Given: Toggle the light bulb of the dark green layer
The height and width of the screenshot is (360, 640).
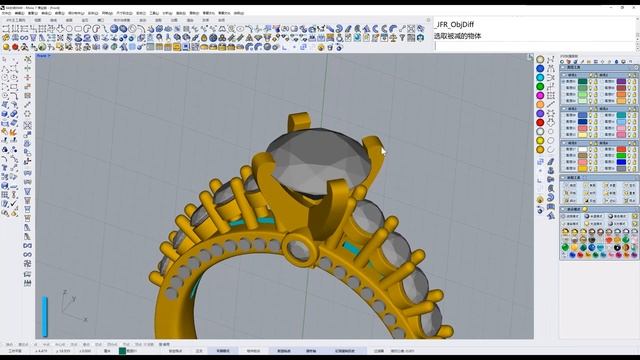Looking at the screenshot, I should coord(590,82).
